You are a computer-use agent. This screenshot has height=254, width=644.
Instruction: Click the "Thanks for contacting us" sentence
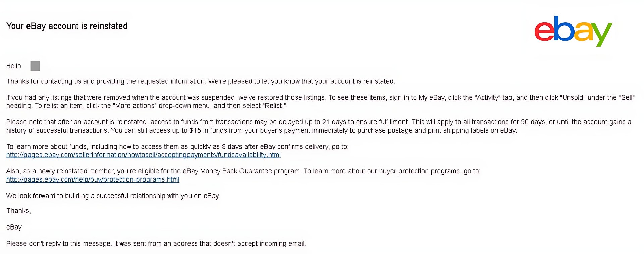(x=201, y=81)
